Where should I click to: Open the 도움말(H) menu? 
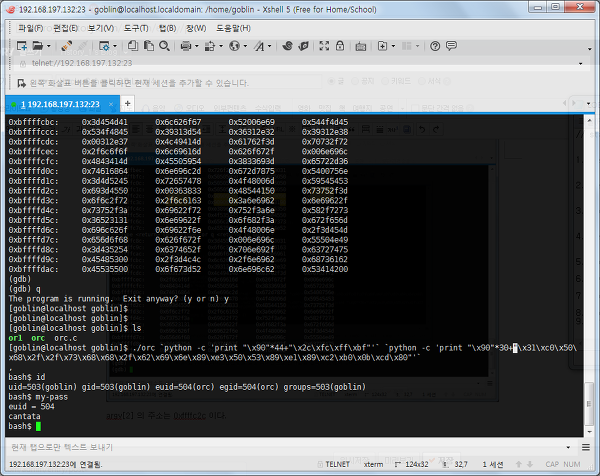pos(233,28)
